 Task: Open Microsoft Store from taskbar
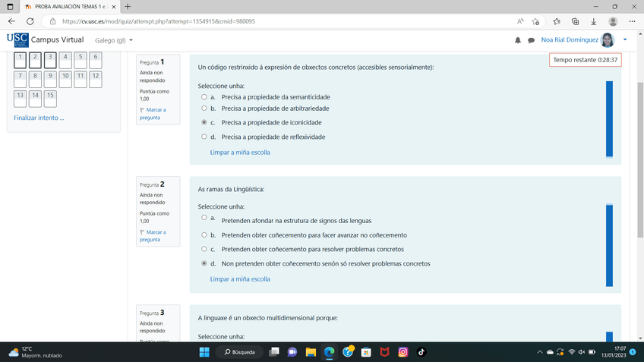tap(366, 352)
